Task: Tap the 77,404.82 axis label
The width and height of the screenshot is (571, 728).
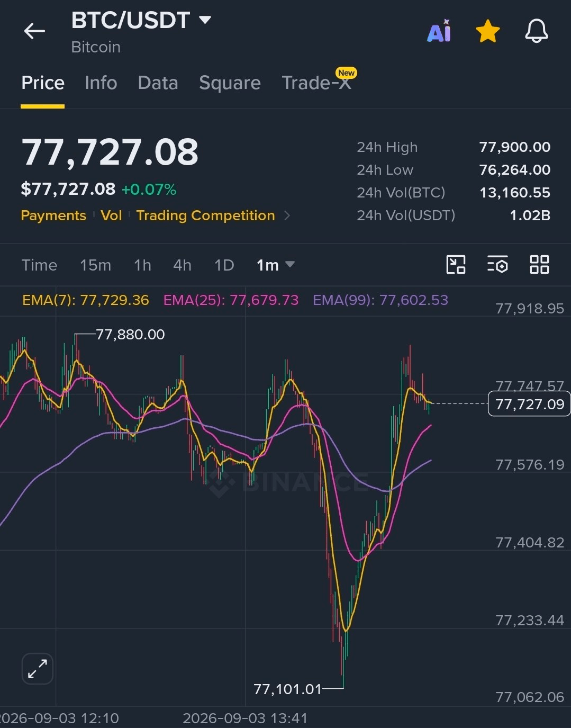Action: 530,543
